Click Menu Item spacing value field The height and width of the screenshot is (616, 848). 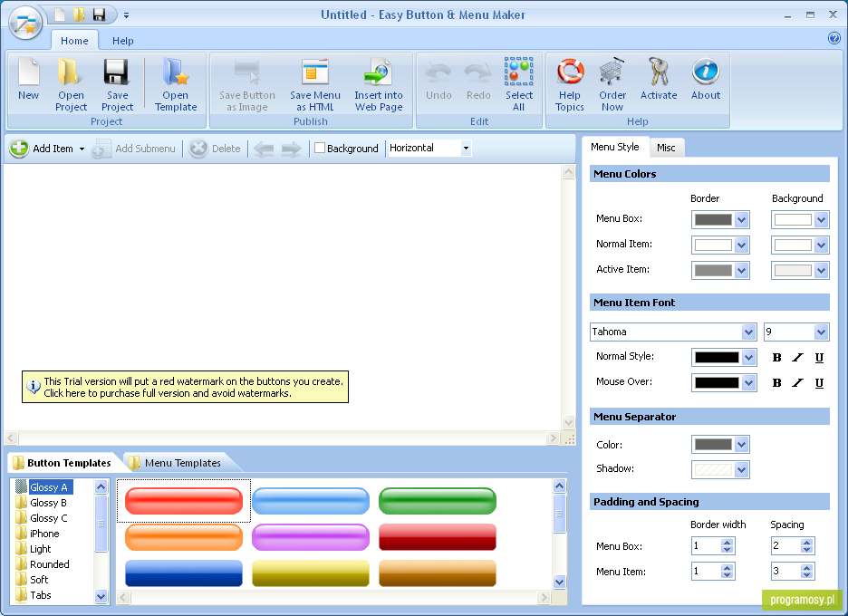(x=785, y=572)
